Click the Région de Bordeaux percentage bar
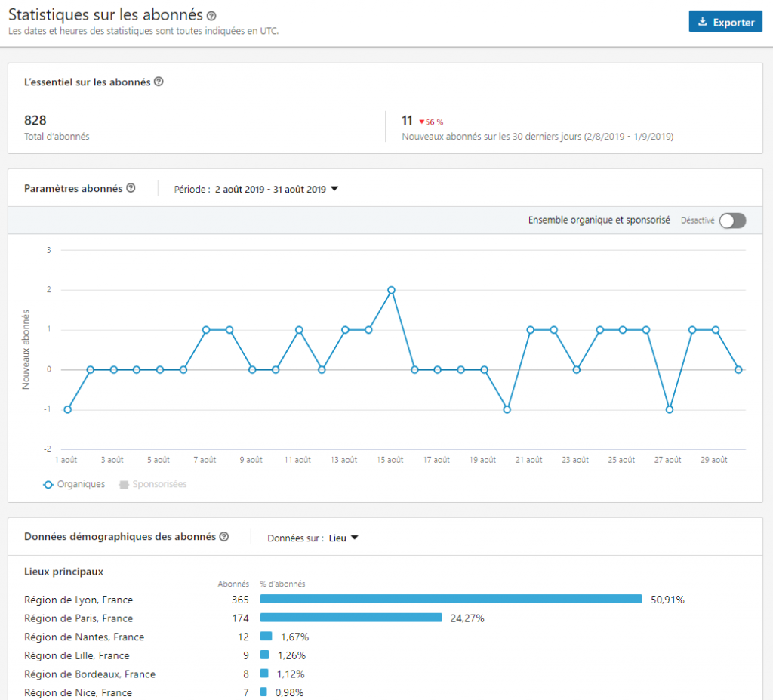Viewport: 773px width, 700px height. 265,674
